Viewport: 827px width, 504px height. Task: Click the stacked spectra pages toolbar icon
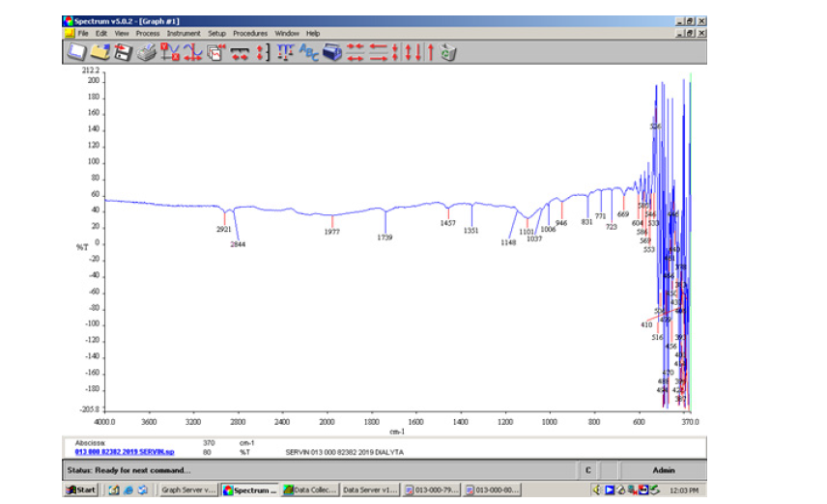coord(215,52)
